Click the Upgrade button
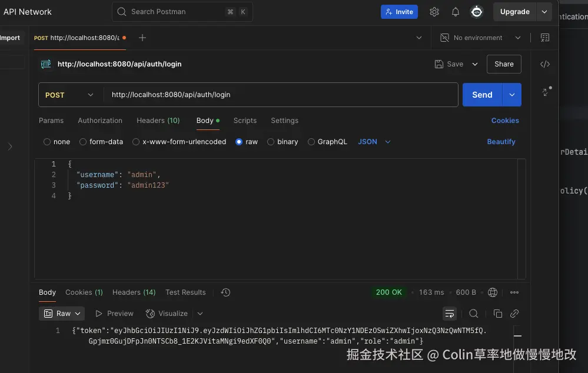This screenshot has width=588, height=373. 514,12
